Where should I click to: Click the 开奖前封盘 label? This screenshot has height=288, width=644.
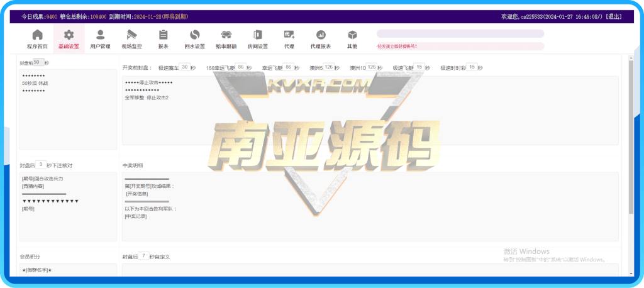[x=137, y=68]
